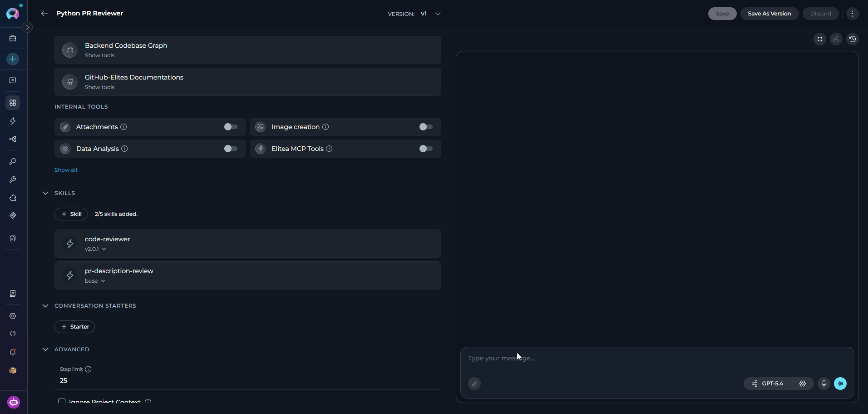
Task: Open the lightbulb tips icon
Action: click(13, 334)
